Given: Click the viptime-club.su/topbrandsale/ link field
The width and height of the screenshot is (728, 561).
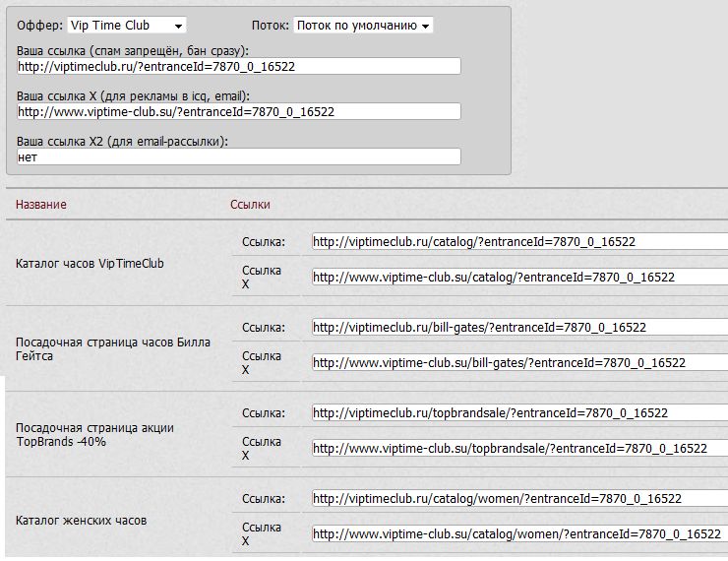Looking at the screenshot, I should 519,449.
